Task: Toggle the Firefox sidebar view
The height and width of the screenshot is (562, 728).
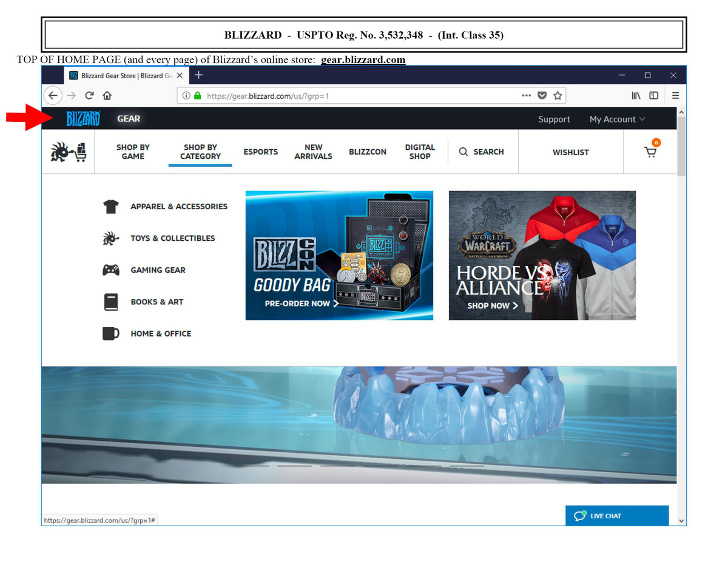Action: pos(653,96)
